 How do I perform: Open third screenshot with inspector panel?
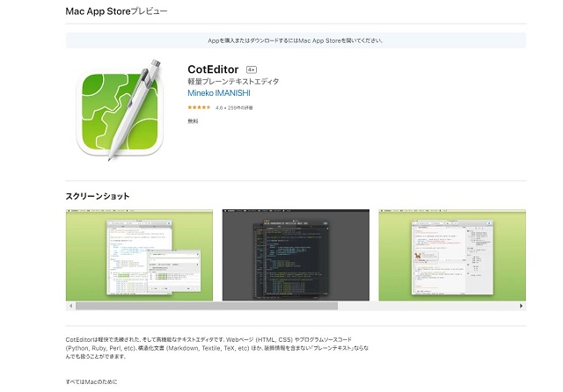click(452, 255)
